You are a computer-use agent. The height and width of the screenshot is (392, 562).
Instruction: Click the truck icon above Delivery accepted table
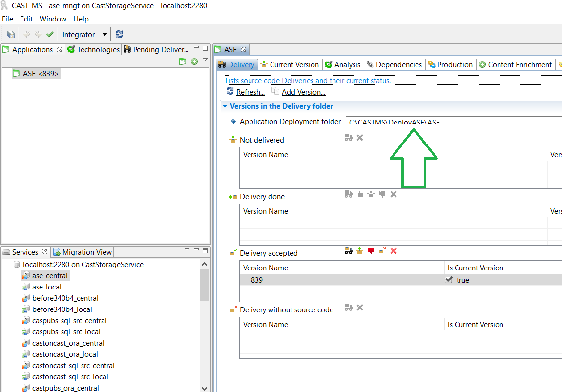pos(348,251)
